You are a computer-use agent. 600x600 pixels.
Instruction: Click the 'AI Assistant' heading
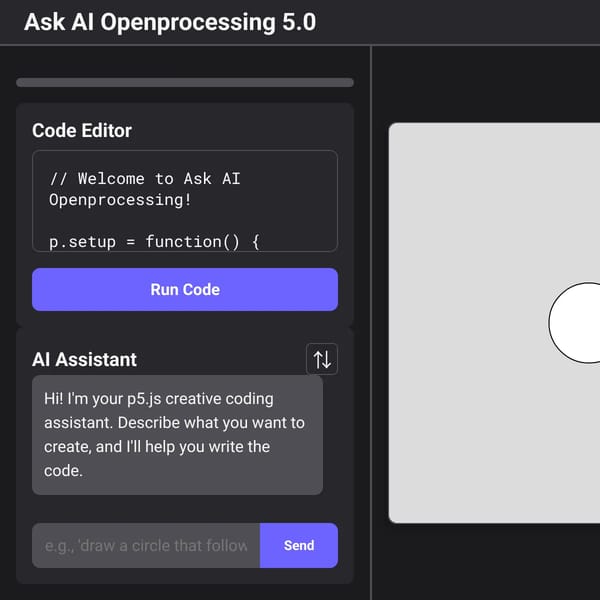[x=84, y=359]
